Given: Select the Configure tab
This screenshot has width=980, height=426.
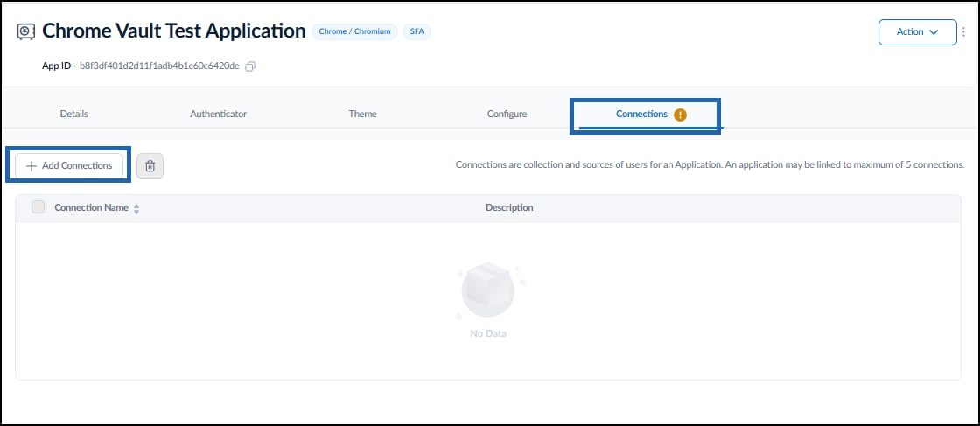Looking at the screenshot, I should [x=507, y=115].
